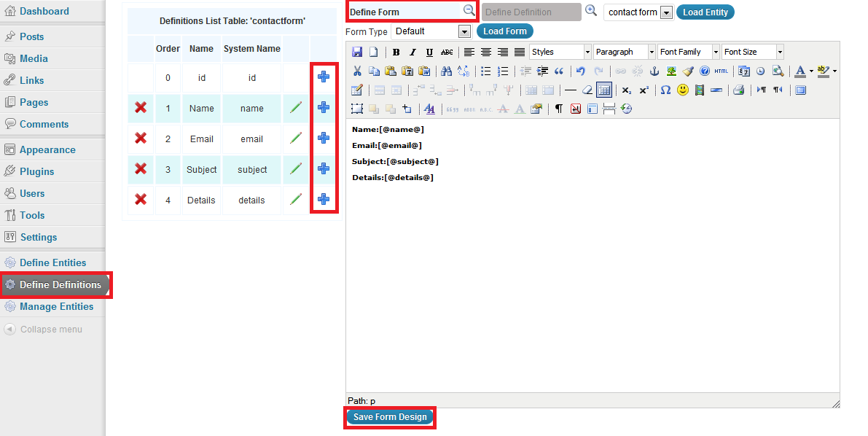Click the Load Form button
Screen dimensions: 868x436
505,31
